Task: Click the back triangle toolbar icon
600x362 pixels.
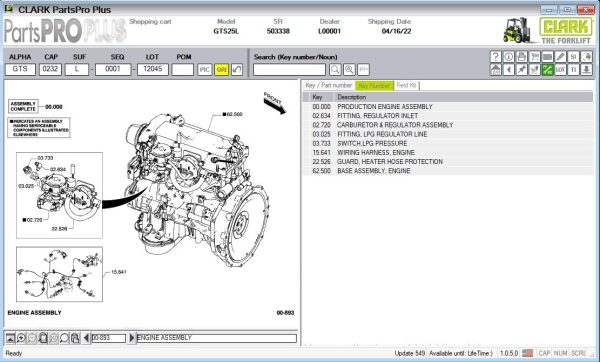Action: click(x=509, y=70)
